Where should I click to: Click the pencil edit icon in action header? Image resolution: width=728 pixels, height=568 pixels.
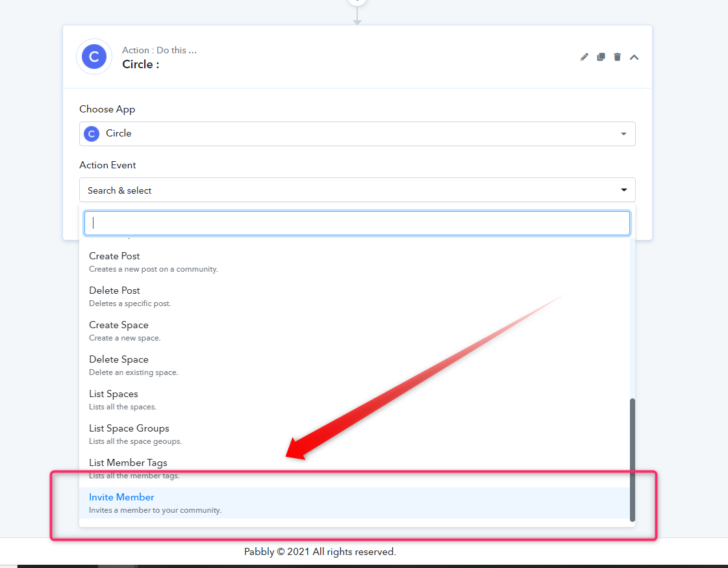click(584, 57)
